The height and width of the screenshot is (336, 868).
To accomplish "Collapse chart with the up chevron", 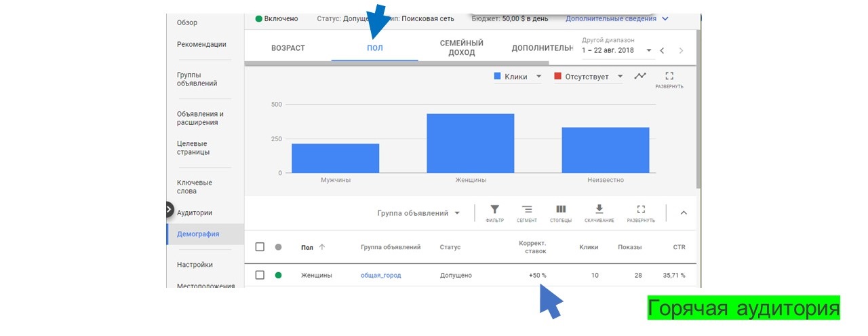I will coord(684,212).
